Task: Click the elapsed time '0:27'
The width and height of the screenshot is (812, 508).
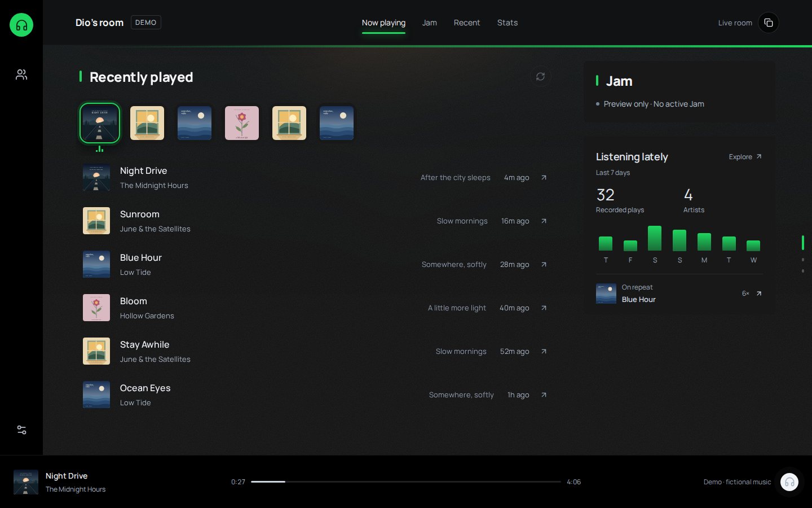Action: pyautogui.click(x=238, y=482)
